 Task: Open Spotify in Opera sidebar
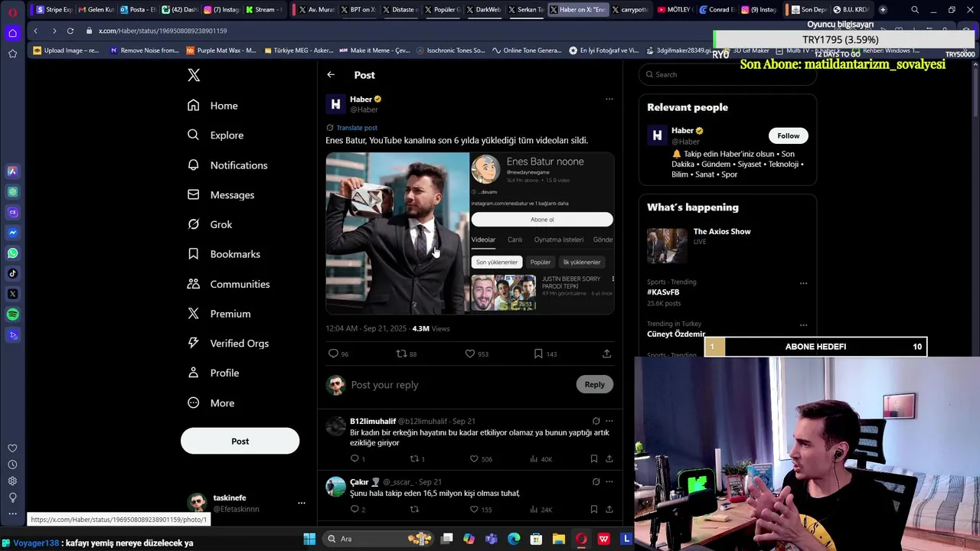(x=12, y=315)
